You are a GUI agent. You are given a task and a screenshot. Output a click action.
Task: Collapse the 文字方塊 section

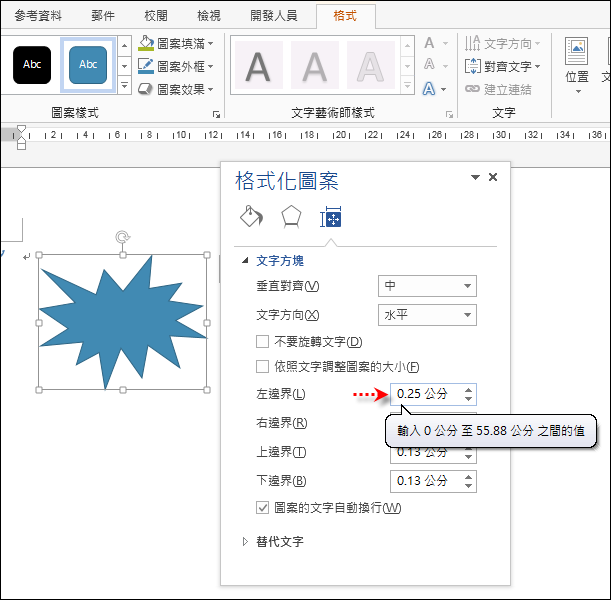point(245,260)
